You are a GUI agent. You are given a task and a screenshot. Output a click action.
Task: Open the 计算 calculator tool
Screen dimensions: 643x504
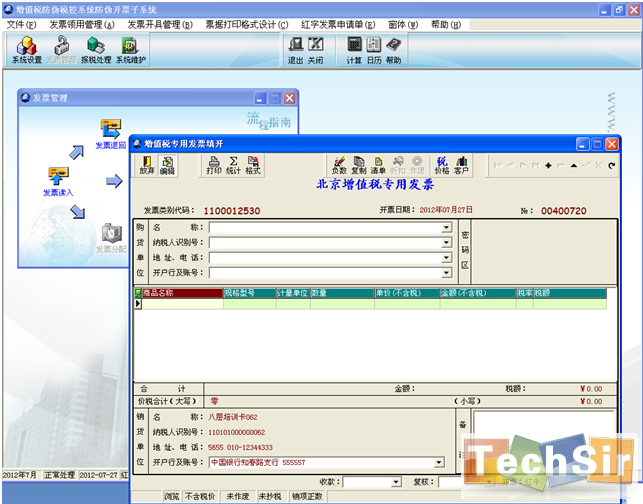(x=354, y=51)
